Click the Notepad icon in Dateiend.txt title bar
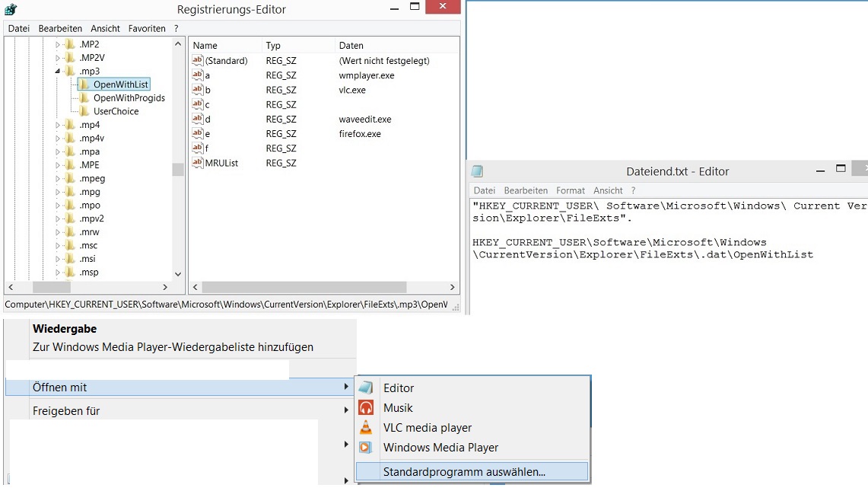 [x=477, y=171]
